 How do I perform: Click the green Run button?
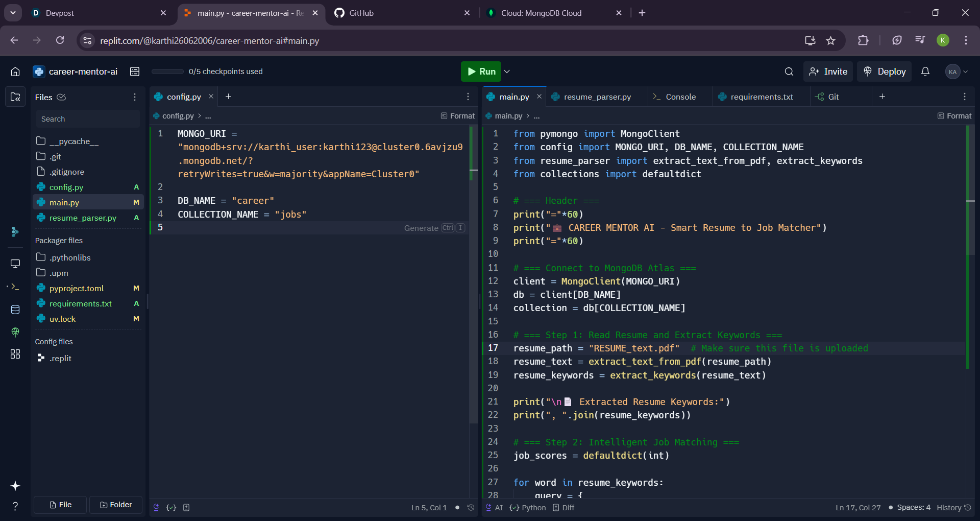click(481, 72)
